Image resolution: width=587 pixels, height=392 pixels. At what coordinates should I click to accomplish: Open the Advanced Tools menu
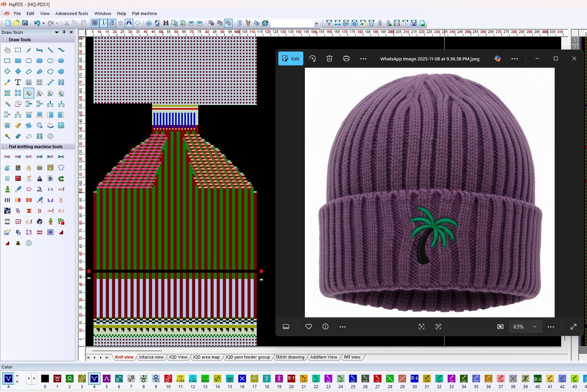point(72,13)
